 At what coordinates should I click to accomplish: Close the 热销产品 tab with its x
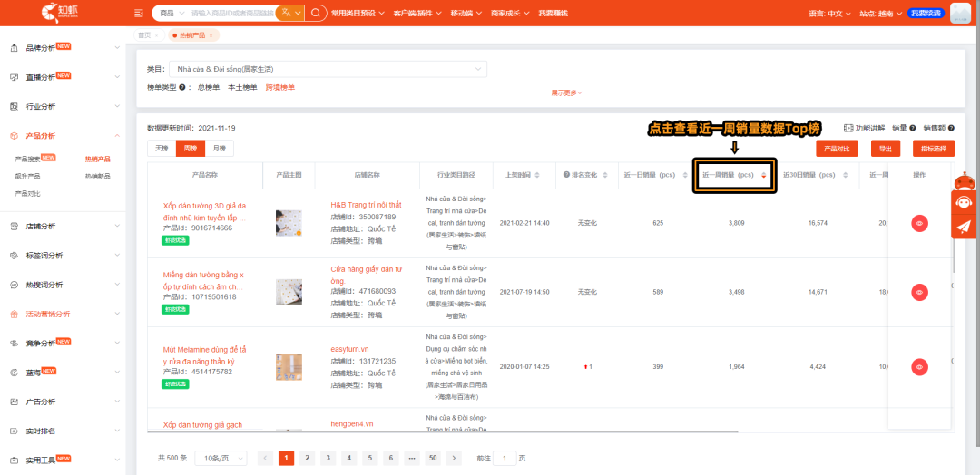(x=211, y=35)
